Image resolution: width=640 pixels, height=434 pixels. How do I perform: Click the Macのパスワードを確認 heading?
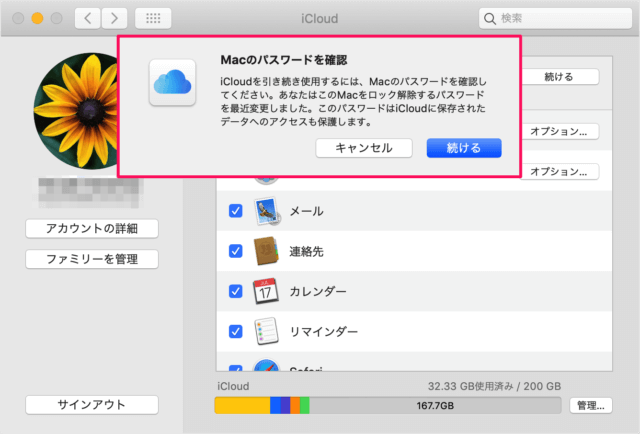click(284, 60)
